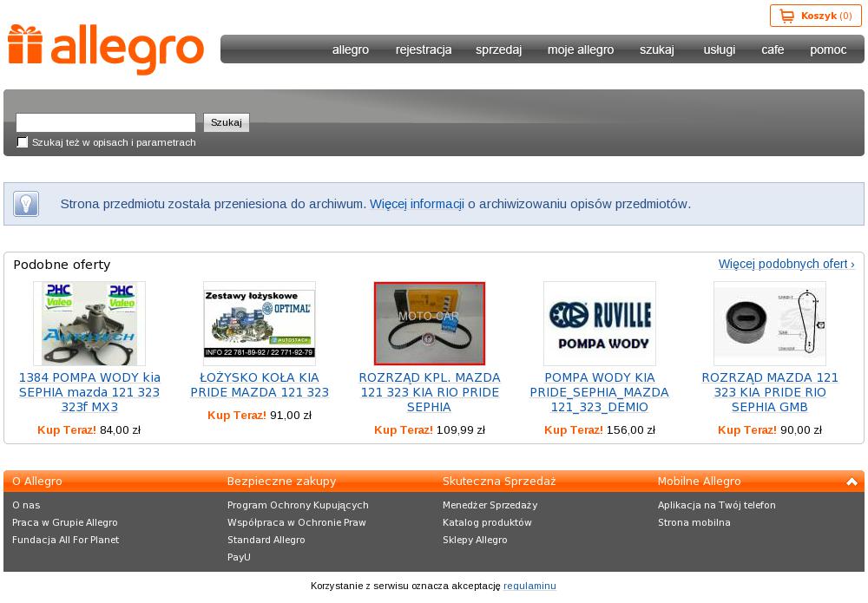Toggle 'Szukaj też w opisach i parametrach' checkbox
The height and width of the screenshot is (603, 868).
point(23,142)
